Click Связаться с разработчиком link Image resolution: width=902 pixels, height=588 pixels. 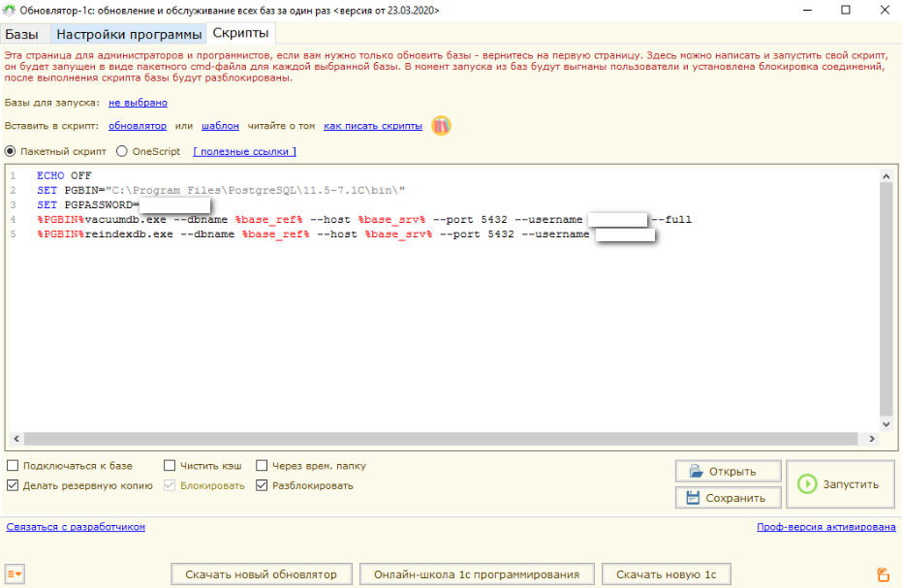click(76, 526)
